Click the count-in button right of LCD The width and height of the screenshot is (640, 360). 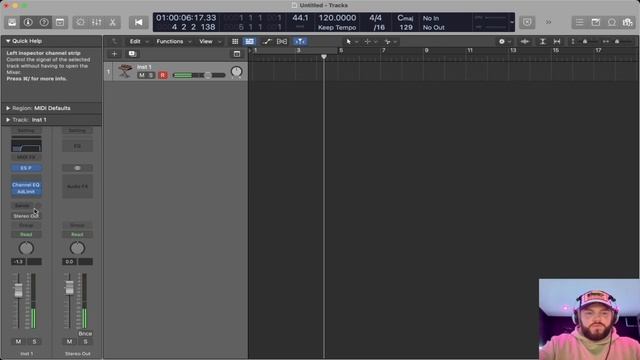(527, 22)
